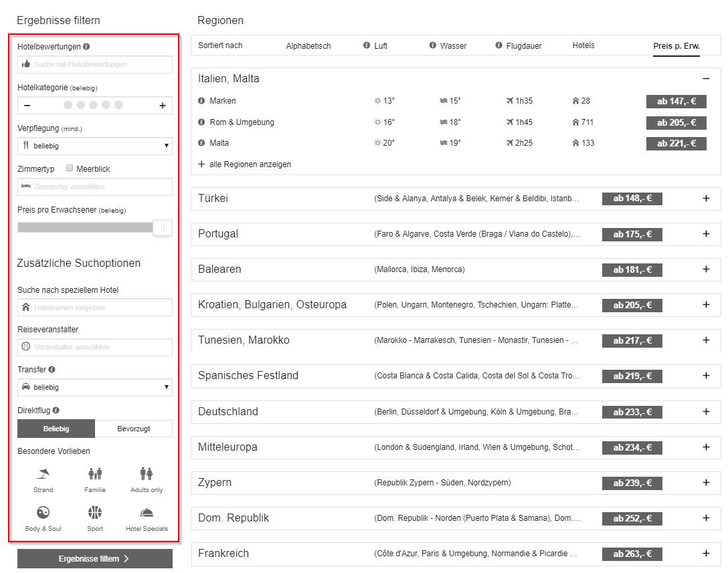This screenshot has height=573, width=728.
Task: Expand the Türkei region row
Action: pos(706,199)
